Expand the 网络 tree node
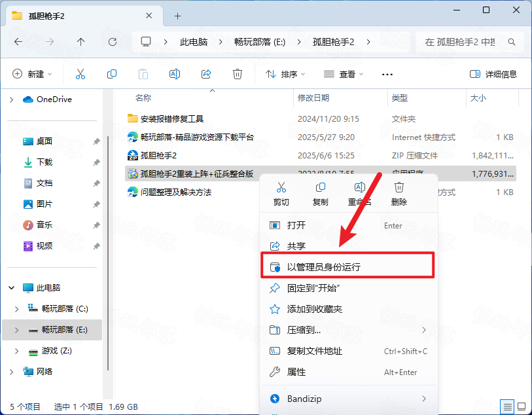 (x=12, y=372)
